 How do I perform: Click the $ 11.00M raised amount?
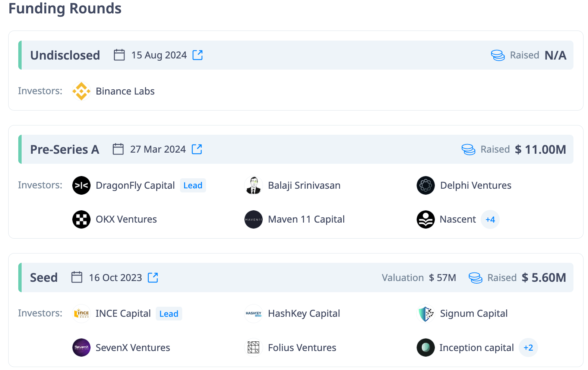pos(541,149)
